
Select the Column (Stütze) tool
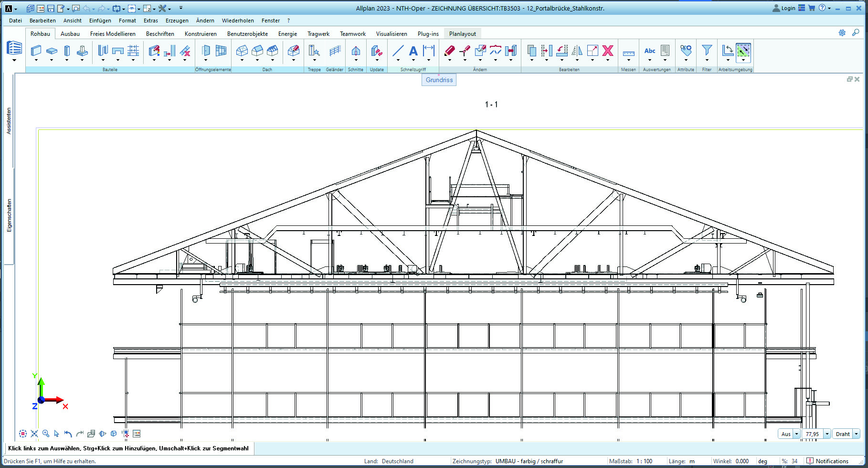pos(67,51)
